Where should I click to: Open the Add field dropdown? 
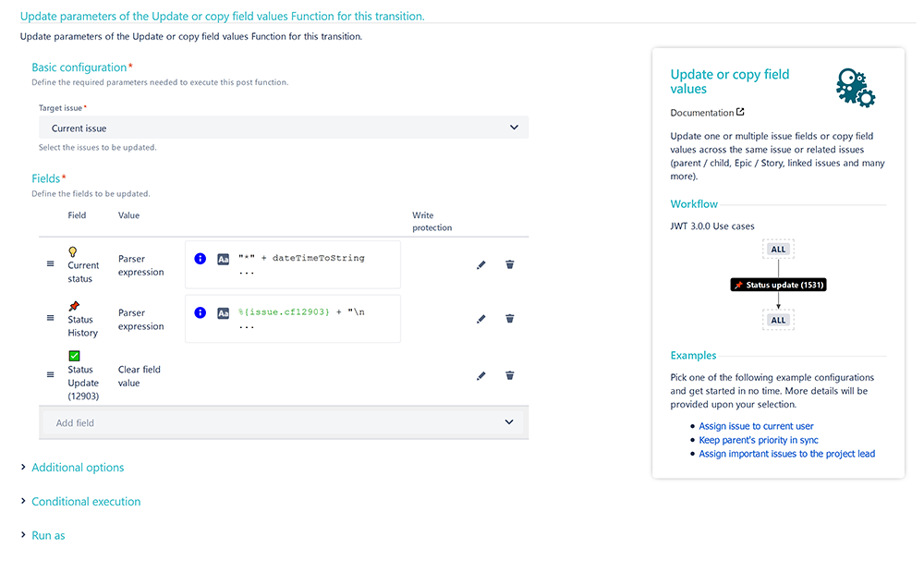[284, 422]
